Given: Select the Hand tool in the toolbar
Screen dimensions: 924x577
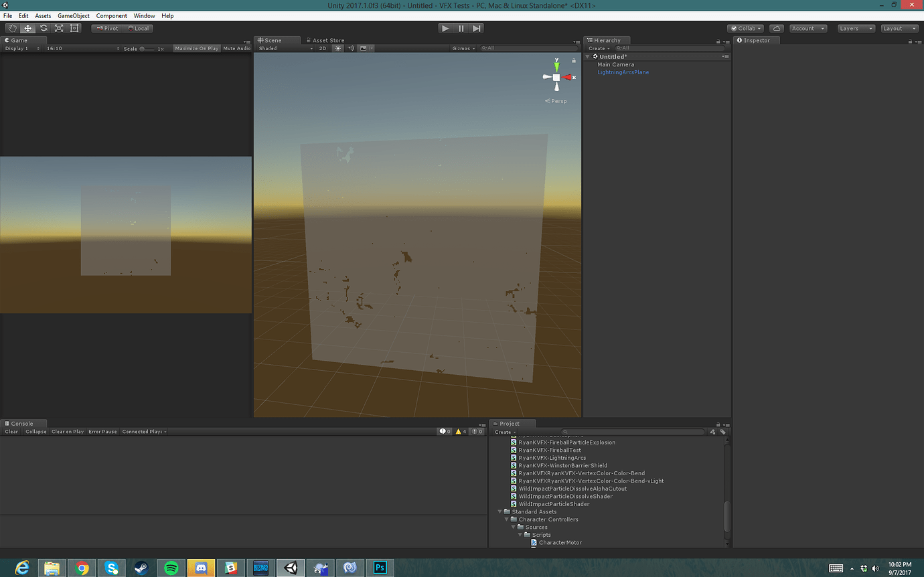Looking at the screenshot, I should [11, 28].
